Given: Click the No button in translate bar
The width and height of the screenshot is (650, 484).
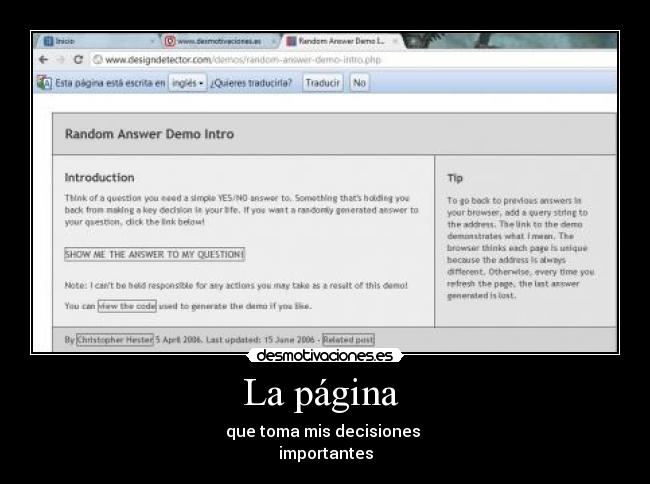Looking at the screenshot, I should (359, 83).
